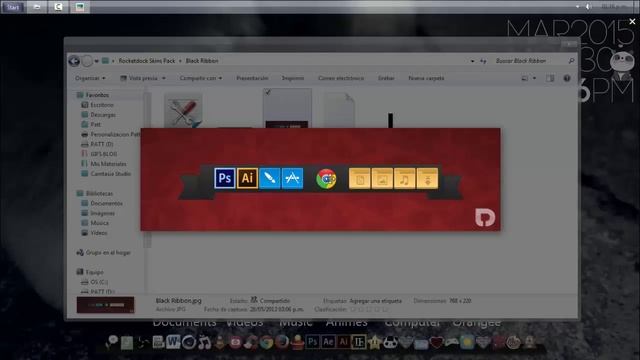Click details pane Black Ribbon thumbnail
Viewport: 640px width, 360px height.
coord(105,305)
